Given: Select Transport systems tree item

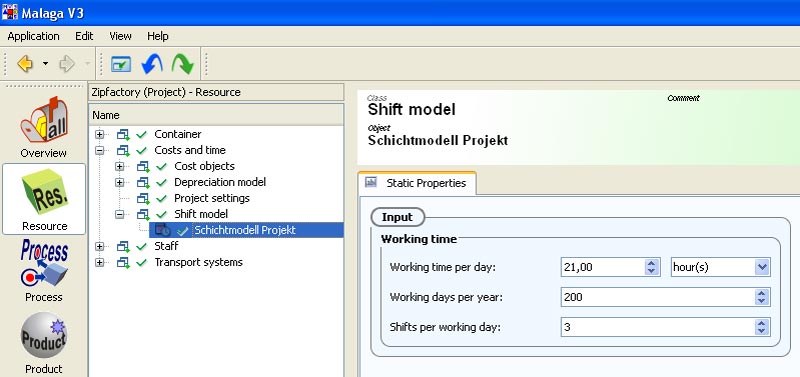Looking at the screenshot, I should point(198,262).
